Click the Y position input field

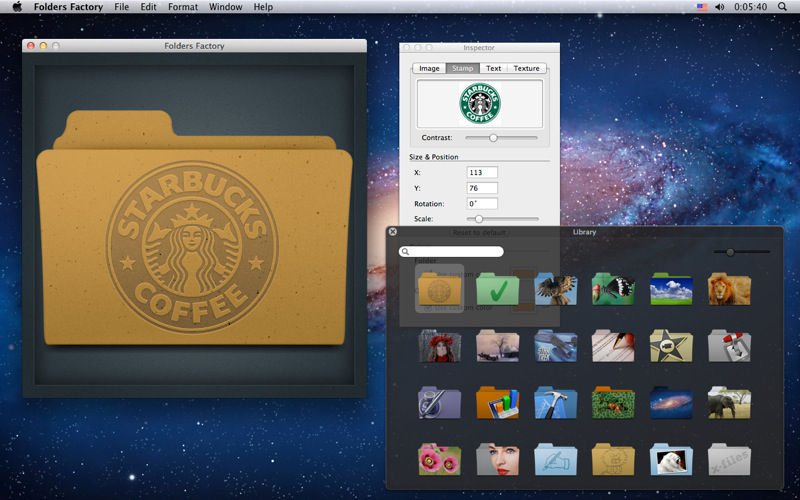pyautogui.click(x=482, y=188)
